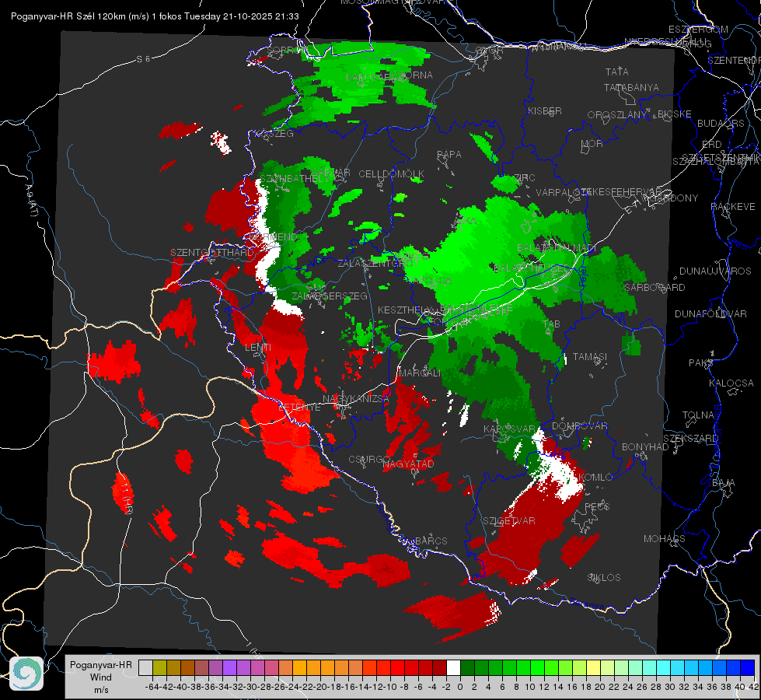Viewport: 761px width, 700px height.
Task: Click the DUNAFOLDVAR label
Action: click(x=710, y=314)
